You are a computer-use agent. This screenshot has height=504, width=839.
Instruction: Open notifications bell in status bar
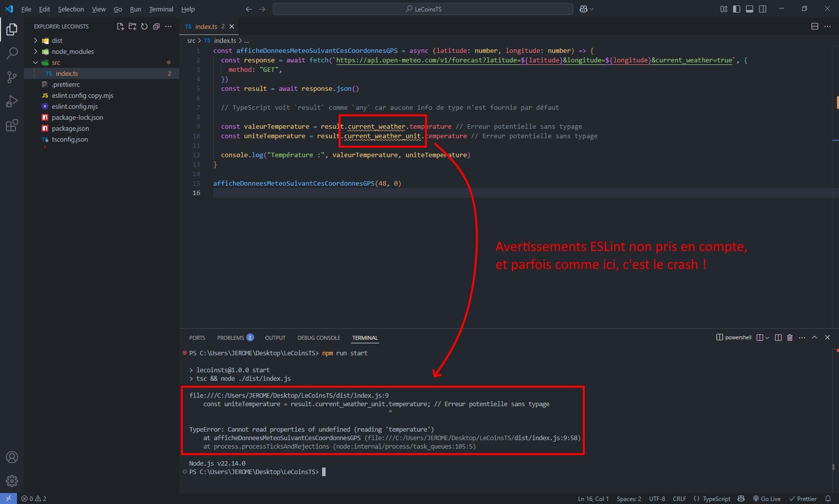click(828, 499)
